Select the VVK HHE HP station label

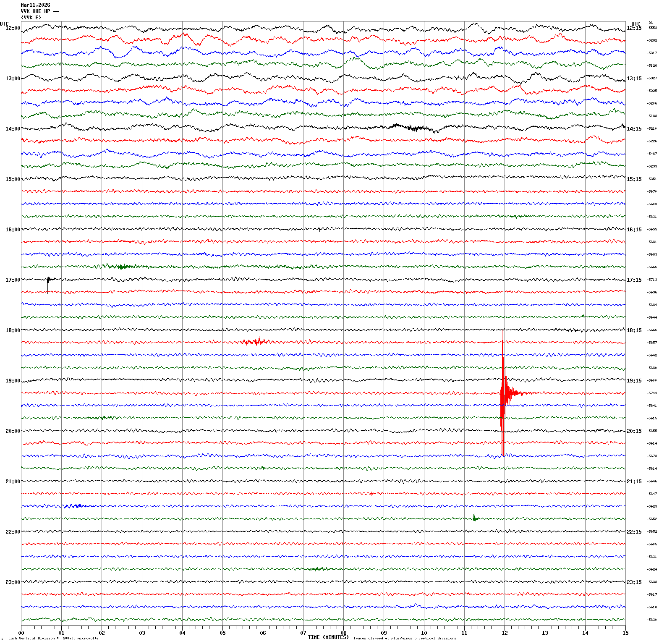pos(39,11)
